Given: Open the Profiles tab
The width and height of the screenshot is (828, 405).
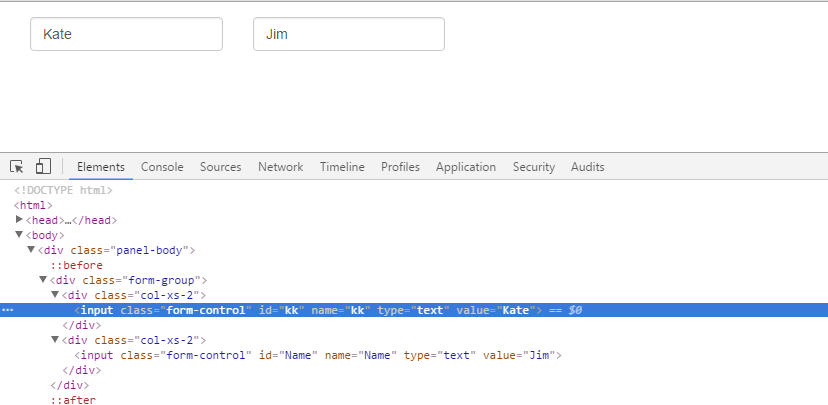Looking at the screenshot, I should [x=400, y=167].
